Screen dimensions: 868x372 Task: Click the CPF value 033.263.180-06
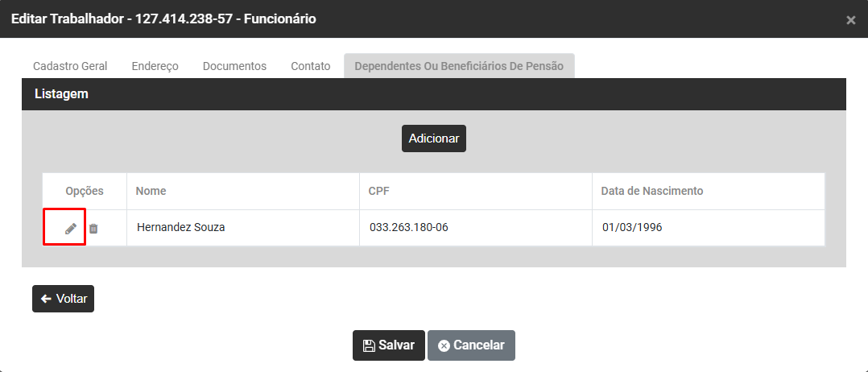tap(409, 228)
